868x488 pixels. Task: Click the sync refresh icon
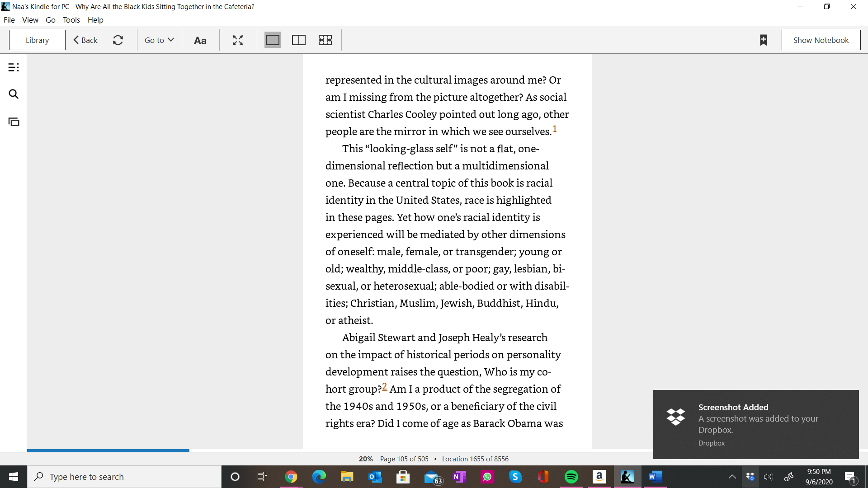click(x=118, y=40)
